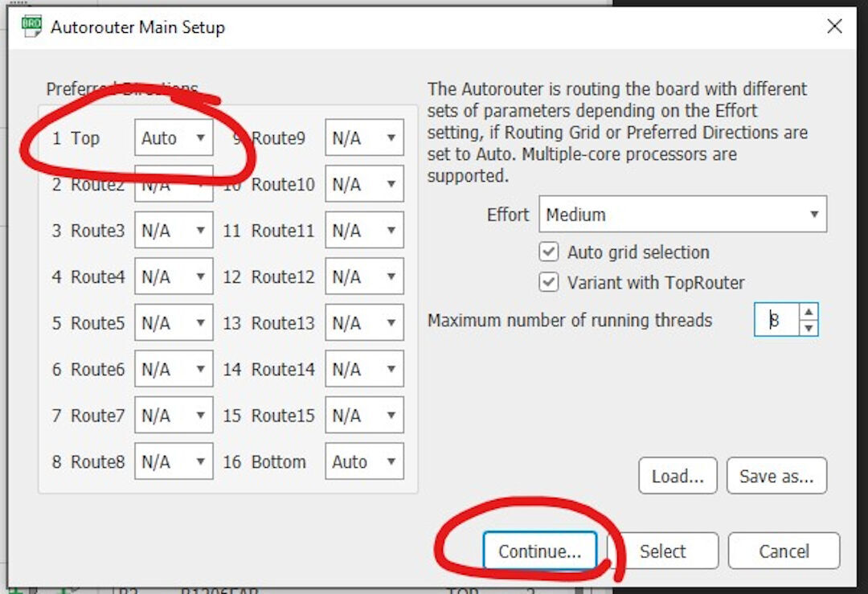Increase maximum running threads with up arrow

coord(809,312)
